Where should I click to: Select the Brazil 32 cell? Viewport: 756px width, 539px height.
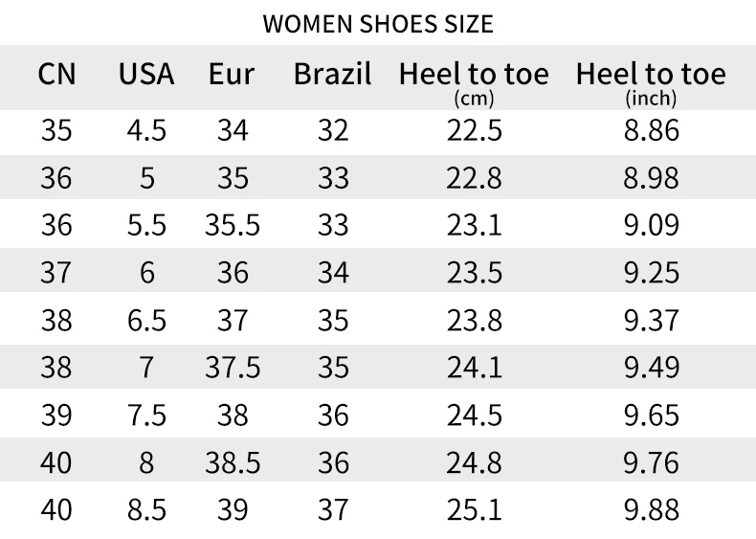click(x=333, y=130)
